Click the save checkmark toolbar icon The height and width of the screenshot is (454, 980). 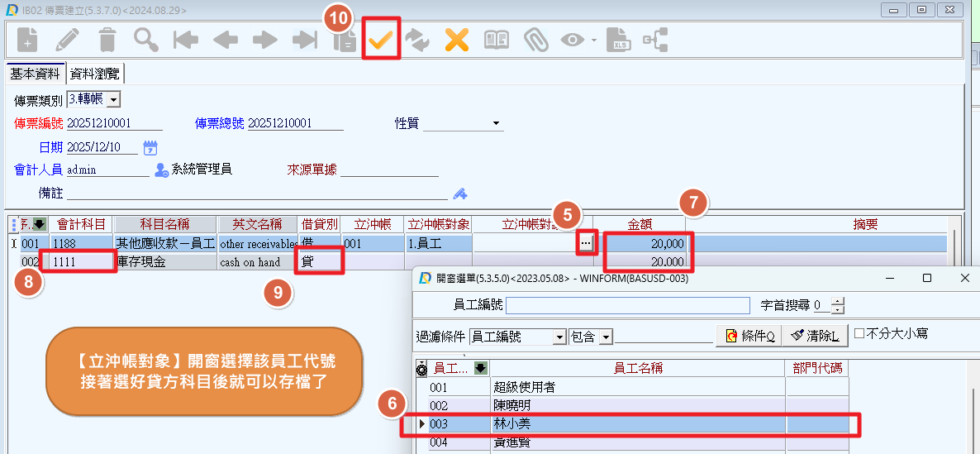(x=381, y=41)
